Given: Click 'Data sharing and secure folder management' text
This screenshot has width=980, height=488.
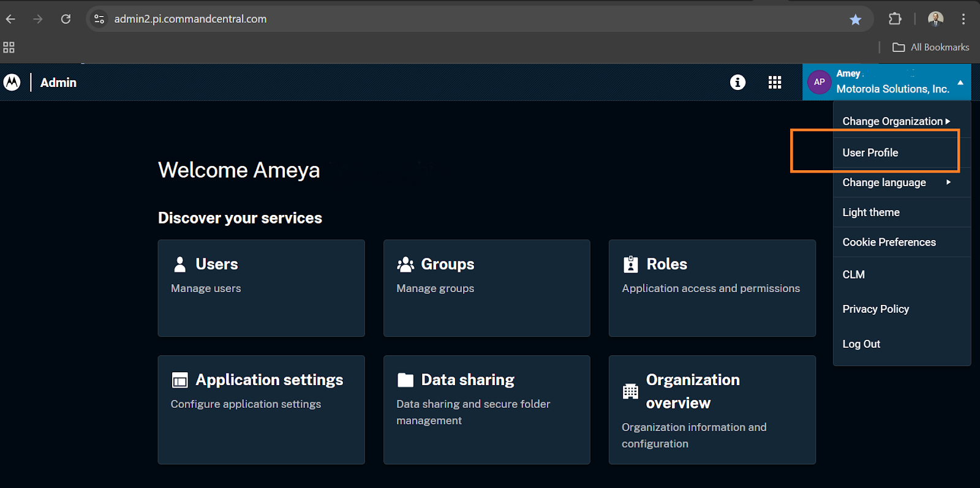Looking at the screenshot, I should pos(473,412).
